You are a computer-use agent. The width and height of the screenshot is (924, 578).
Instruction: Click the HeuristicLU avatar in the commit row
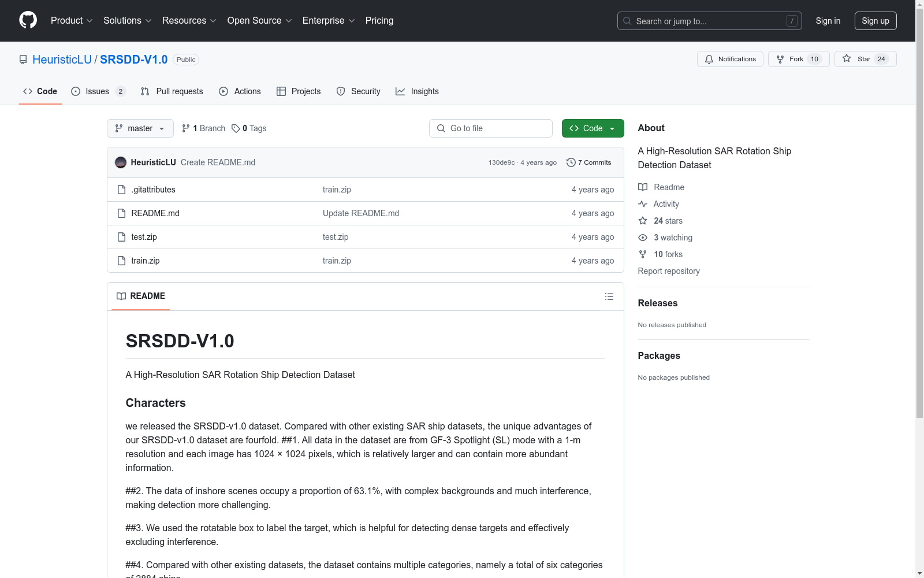(121, 162)
